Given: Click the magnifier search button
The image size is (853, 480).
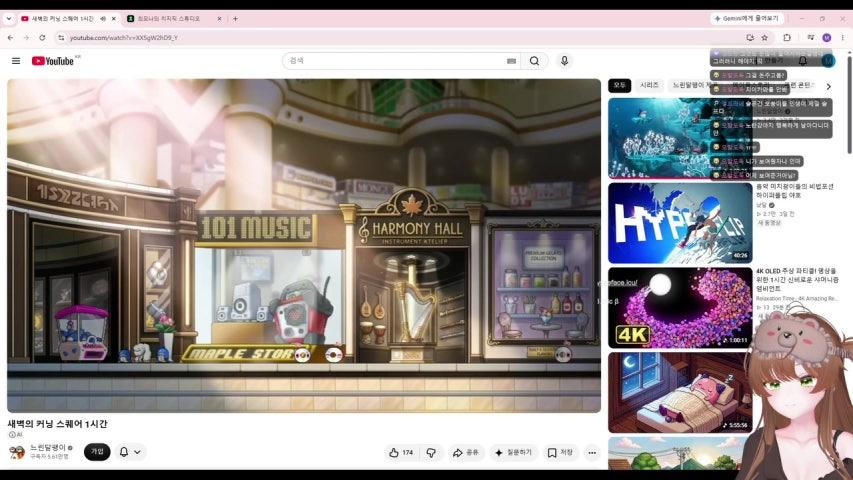Looking at the screenshot, I should [534, 61].
